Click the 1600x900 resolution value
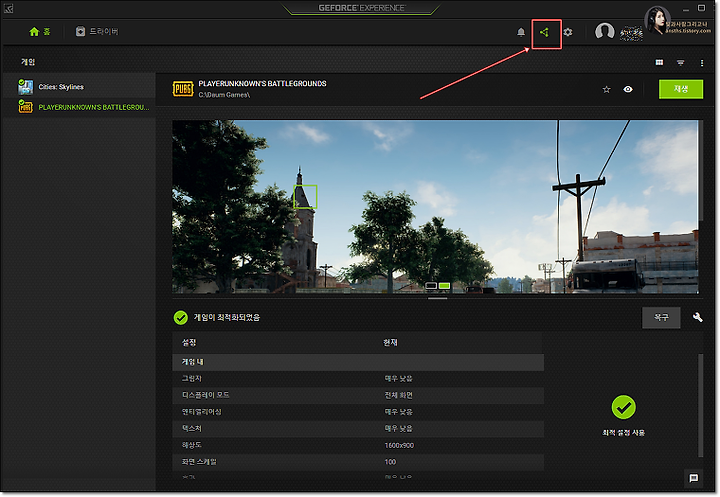The width and height of the screenshot is (720, 497). click(399, 445)
